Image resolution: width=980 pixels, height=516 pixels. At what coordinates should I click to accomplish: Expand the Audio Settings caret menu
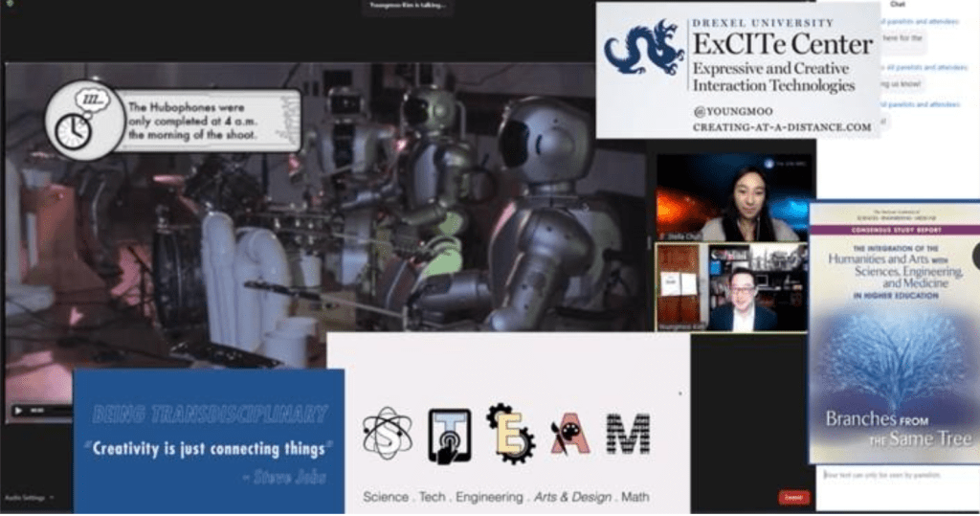pos(51,498)
